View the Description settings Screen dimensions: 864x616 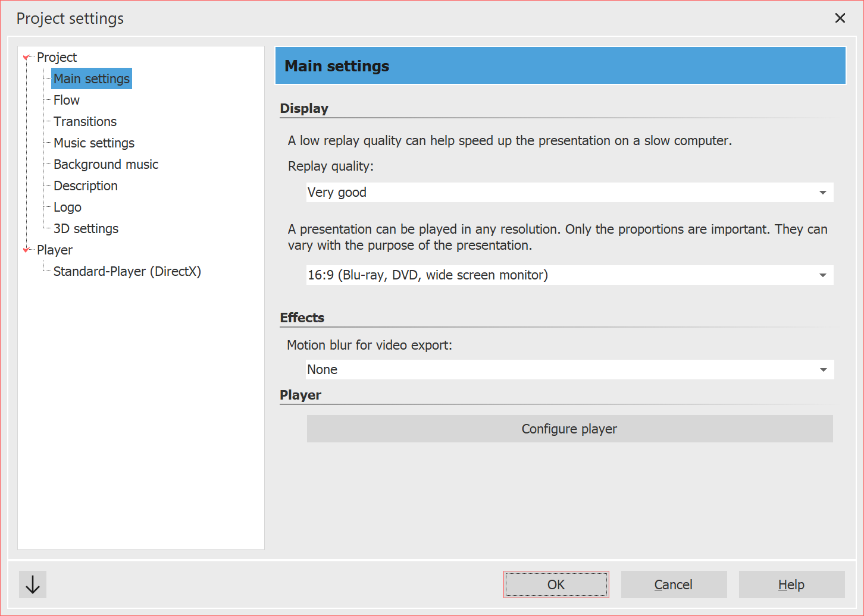85,186
